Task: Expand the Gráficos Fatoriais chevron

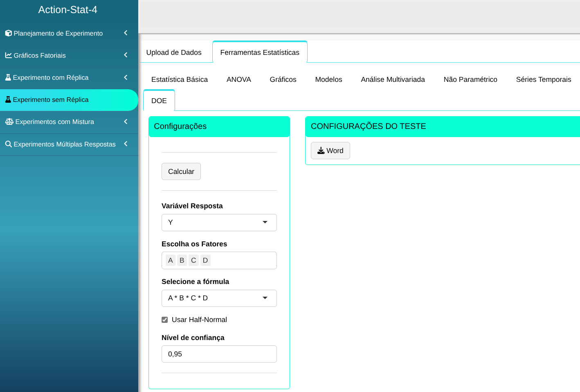Action: click(x=126, y=55)
